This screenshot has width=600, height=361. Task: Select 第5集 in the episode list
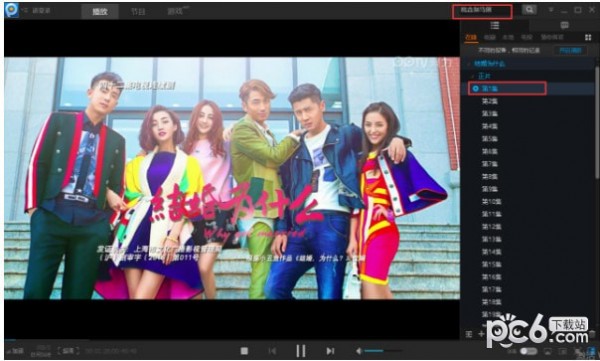(489, 139)
